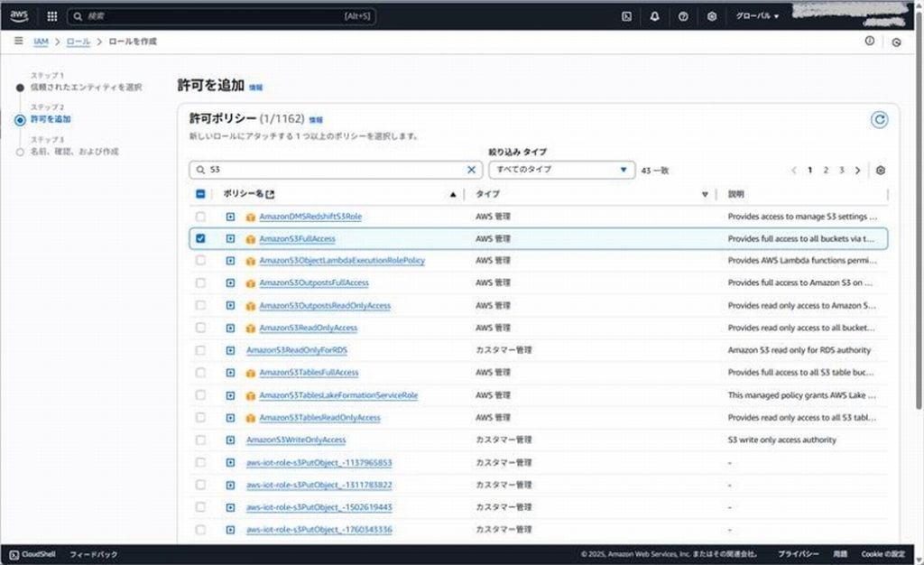Click the ロール breadcrumb item

point(79,42)
